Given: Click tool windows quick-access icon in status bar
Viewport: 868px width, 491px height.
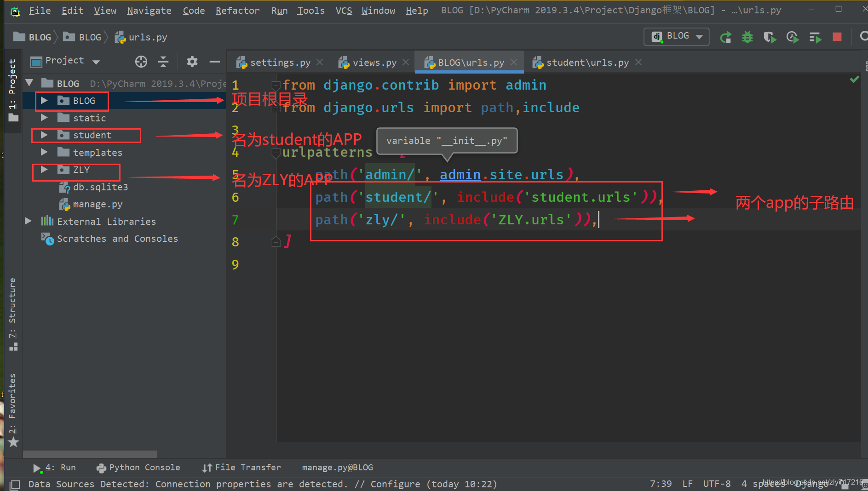Looking at the screenshot, I should click(15, 484).
